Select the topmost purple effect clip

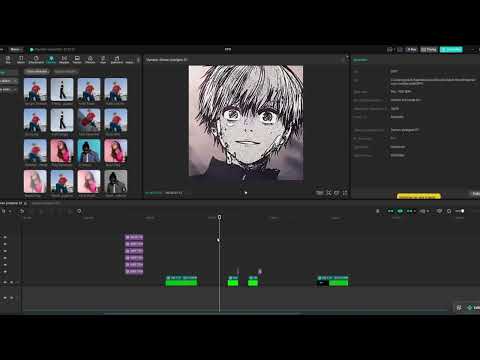coord(134,237)
